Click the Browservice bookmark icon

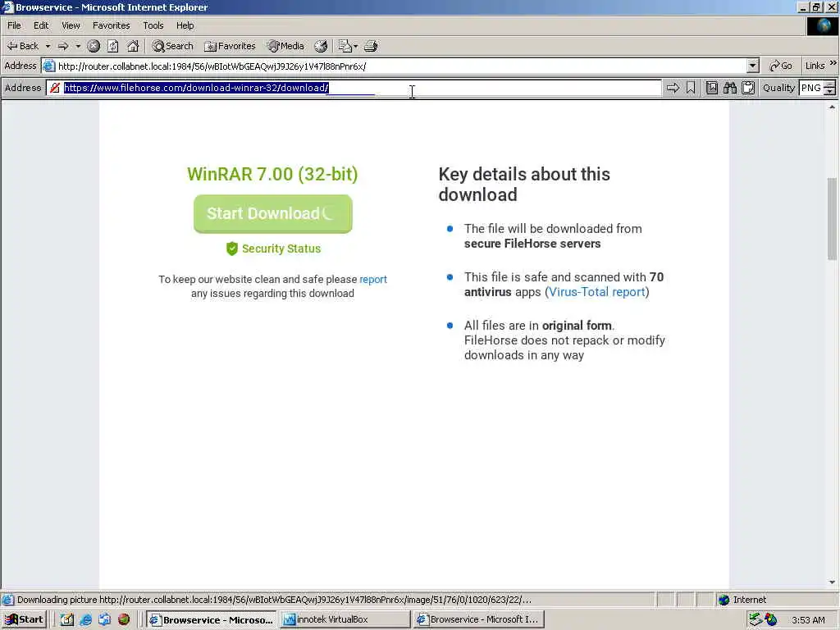click(x=691, y=88)
